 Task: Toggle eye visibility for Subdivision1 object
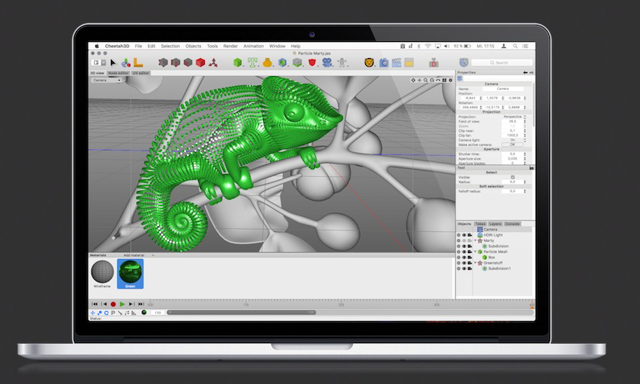(464, 269)
